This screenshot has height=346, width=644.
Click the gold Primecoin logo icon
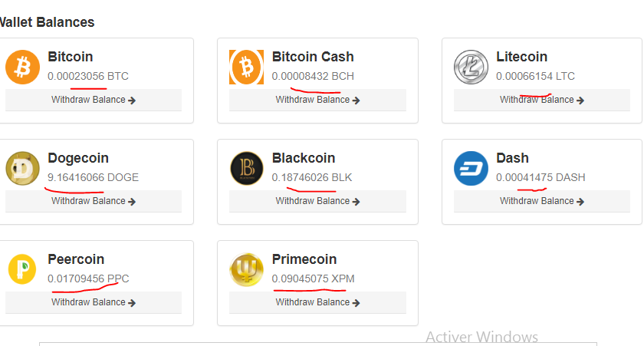coord(246,269)
